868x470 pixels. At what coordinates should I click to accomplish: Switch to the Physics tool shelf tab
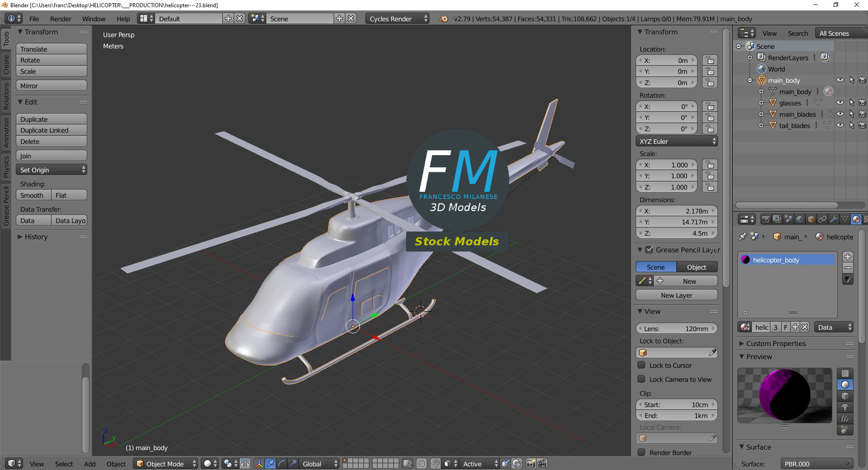(6, 166)
